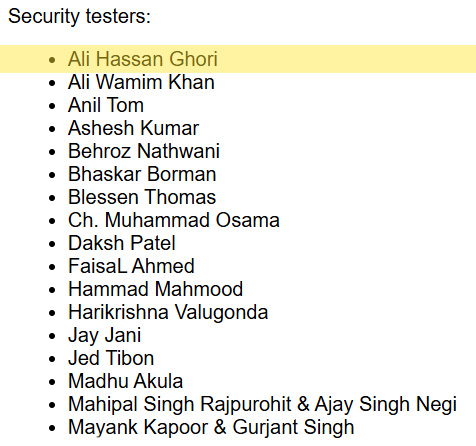476x446 pixels.
Task: Select Harikrishna Valugonda name
Action: [168, 312]
